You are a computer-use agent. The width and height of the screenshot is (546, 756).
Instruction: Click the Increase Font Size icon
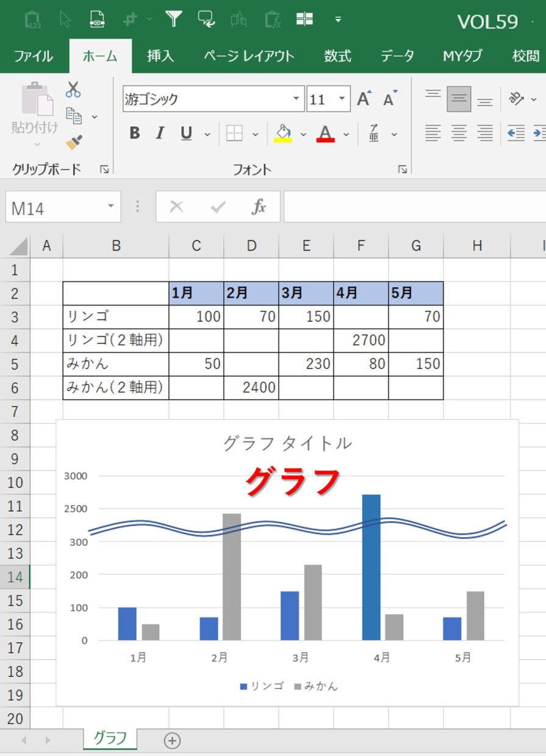coord(364,99)
